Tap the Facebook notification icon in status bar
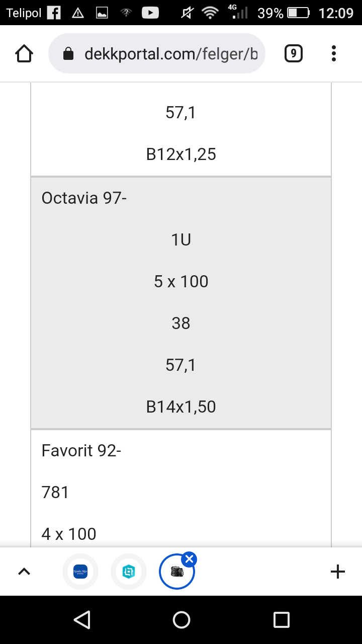This screenshot has height=644, width=362. (54, 13)
